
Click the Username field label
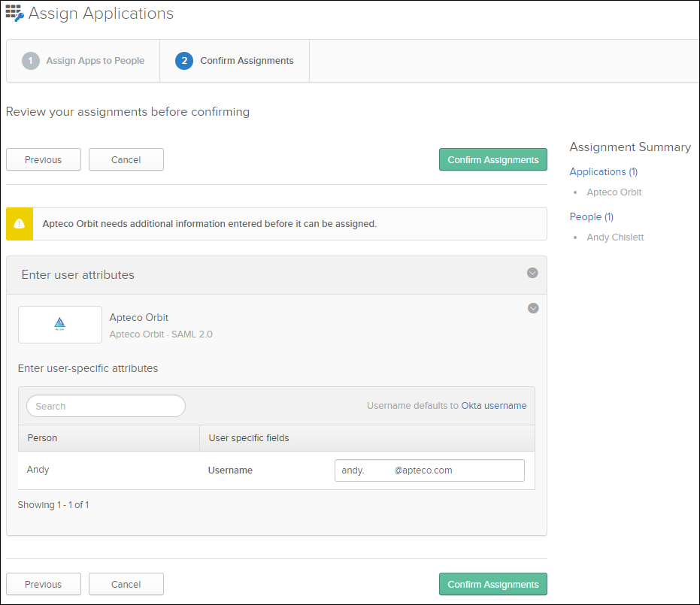pyautogui.click(x=230, y=470)
